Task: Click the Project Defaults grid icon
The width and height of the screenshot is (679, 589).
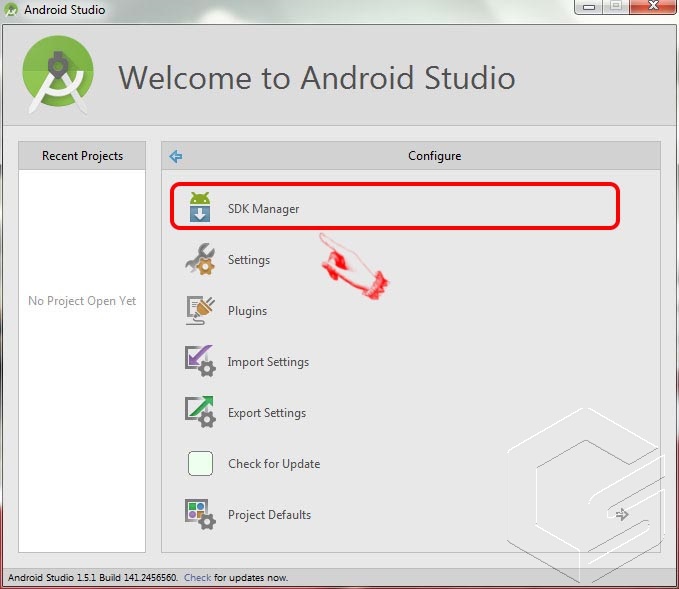Action: [200, 514]
